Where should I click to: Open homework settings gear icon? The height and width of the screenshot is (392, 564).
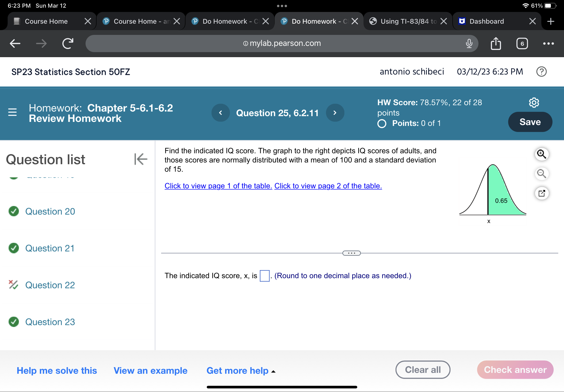point(534,102)
